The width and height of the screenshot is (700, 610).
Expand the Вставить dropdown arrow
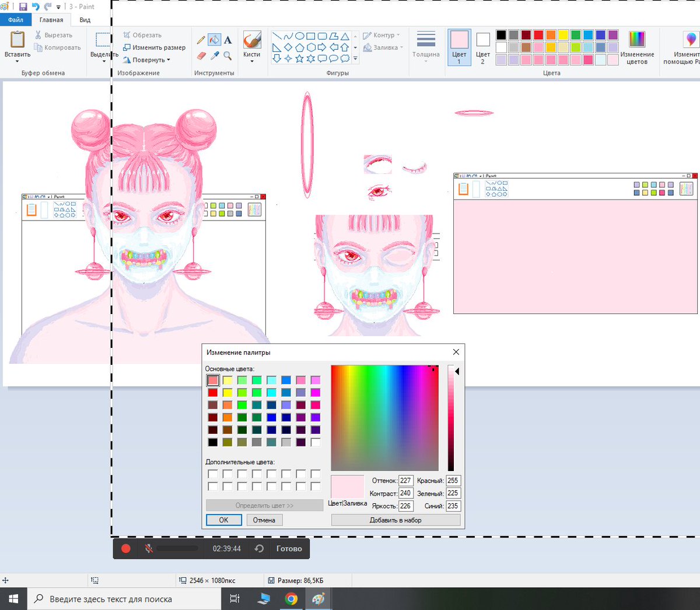tap(17, 61)
